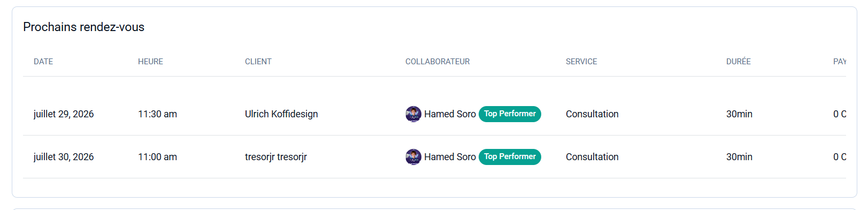Click Hamed Soro avatar in July 30 row

413,157
